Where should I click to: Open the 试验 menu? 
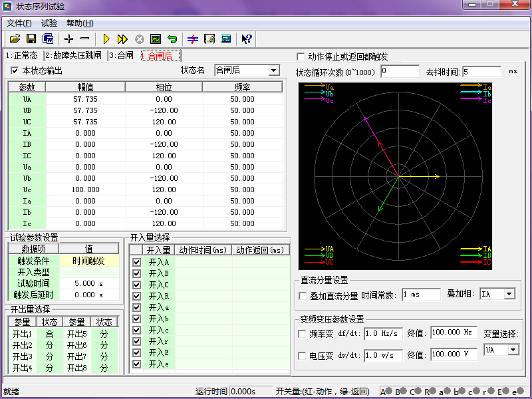pos(49,23)
